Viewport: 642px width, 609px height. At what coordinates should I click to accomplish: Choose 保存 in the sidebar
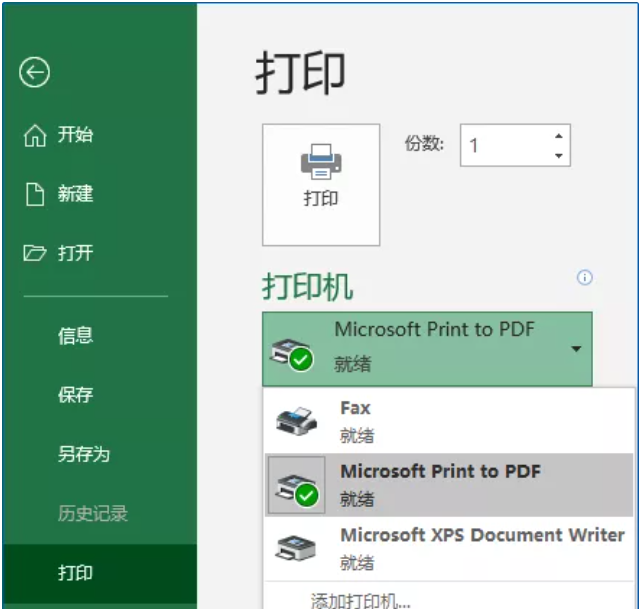pyautogui.click(x=76, y=395)
